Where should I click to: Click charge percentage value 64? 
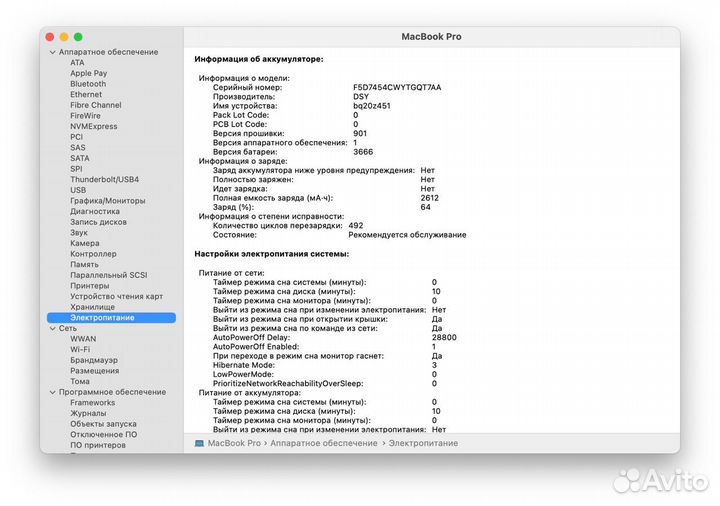click(425, 207)
